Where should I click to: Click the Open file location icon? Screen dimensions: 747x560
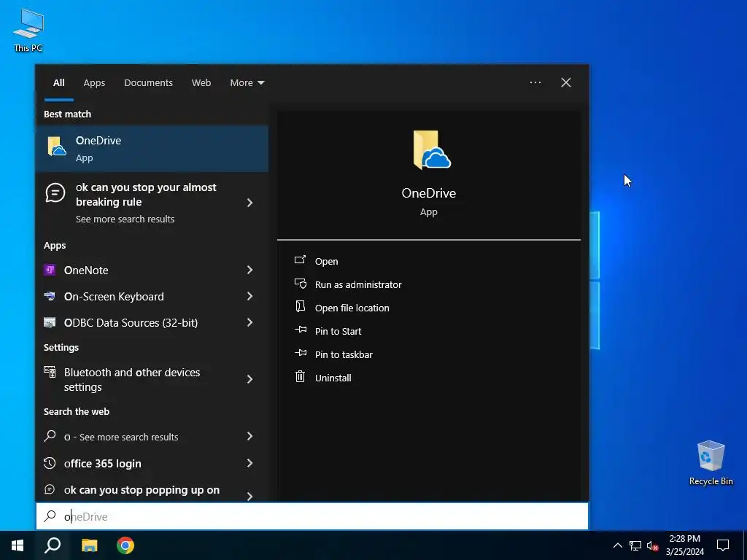coord(300,306)
